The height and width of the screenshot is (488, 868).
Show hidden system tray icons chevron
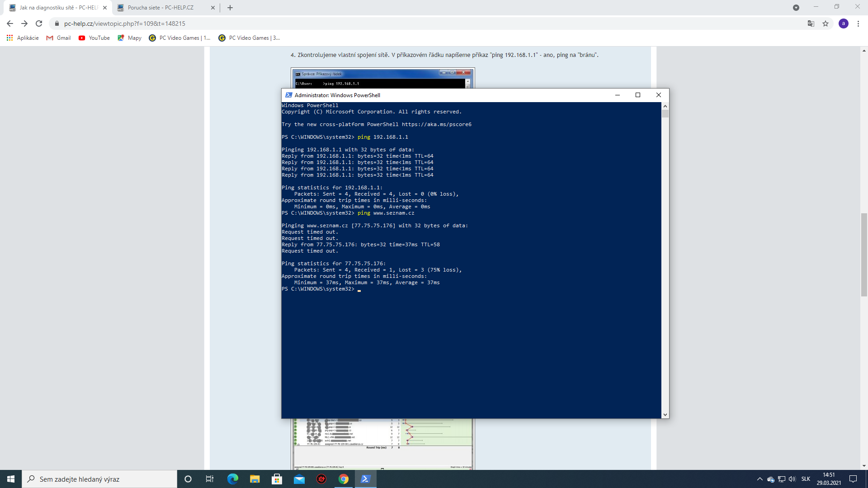(759, 479)
